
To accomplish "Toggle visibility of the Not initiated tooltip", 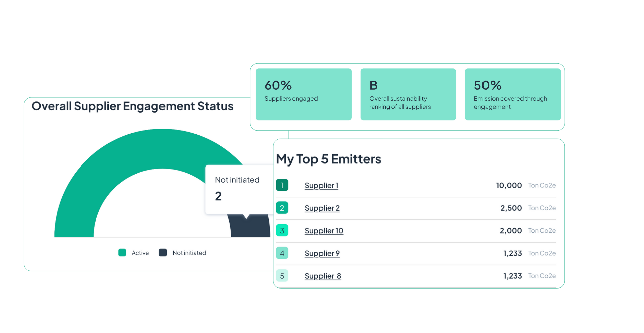I will [x=238, y=189].
